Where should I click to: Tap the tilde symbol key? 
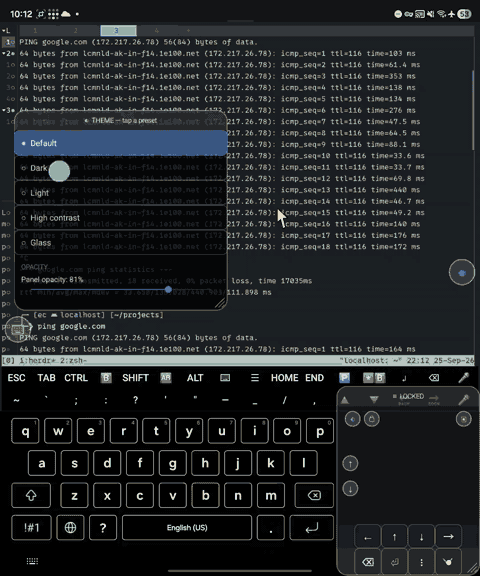click(17, 400)
